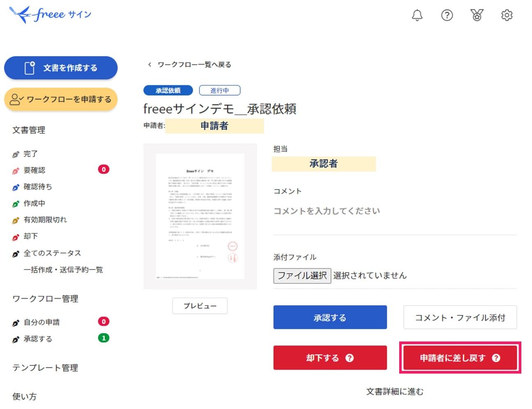This screenshot has height=409, width=532.
Task: Click the help icon on 却下する button
Action: (x=349, y=358)
